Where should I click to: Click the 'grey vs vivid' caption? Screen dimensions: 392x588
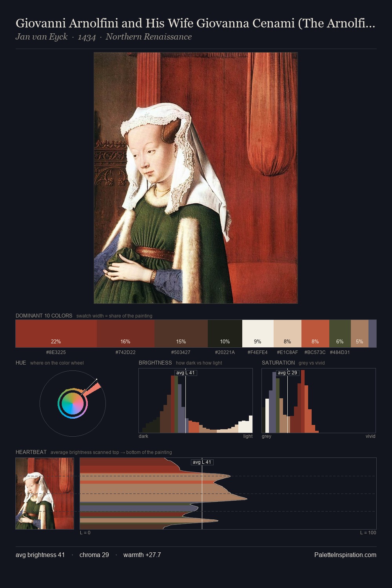pyautogui.click(x=312, y=363)
